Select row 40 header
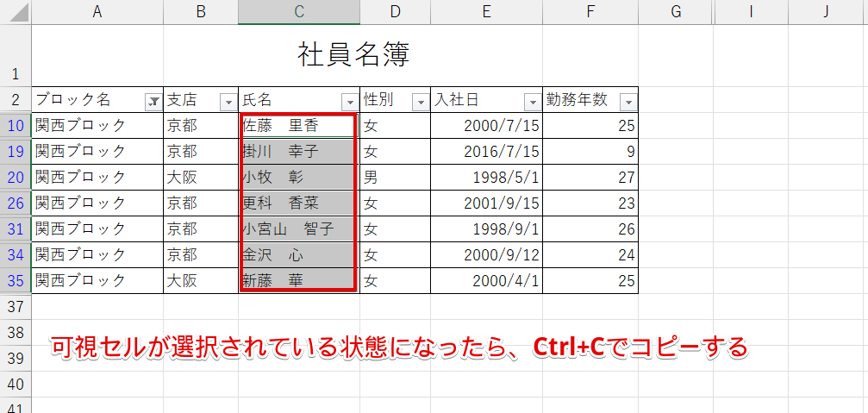The height and width of the screenshot is (413, 868). pyautogui.click(x=16, y=384)
